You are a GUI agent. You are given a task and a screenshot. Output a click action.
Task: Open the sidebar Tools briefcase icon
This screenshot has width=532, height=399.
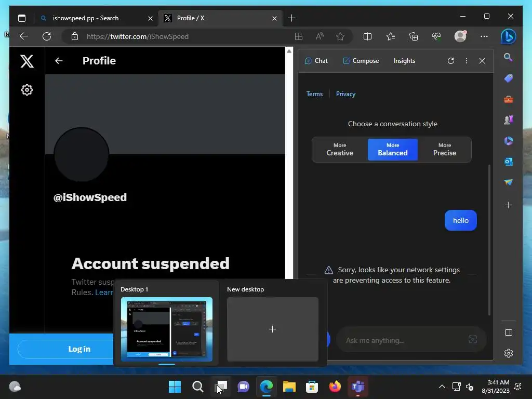click(508, 99)
